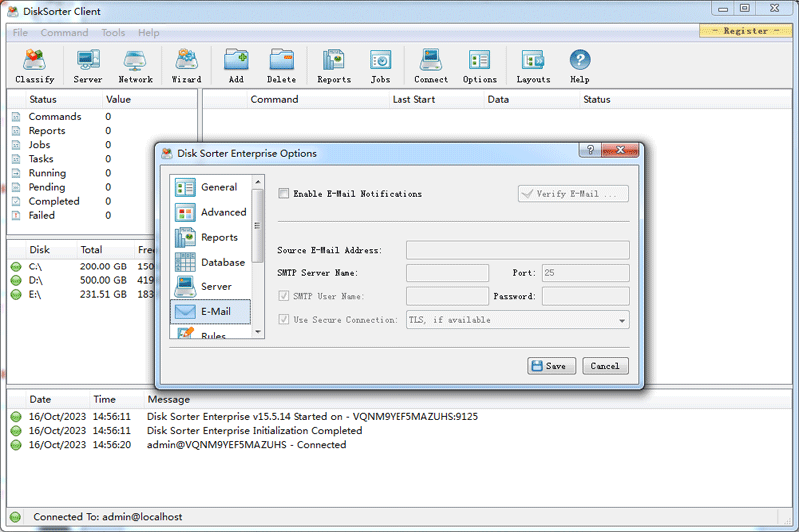The width and height of the screenshot is (799, 532).
Task: Click the Delete toolbar icon
Action: pos(281,66)
